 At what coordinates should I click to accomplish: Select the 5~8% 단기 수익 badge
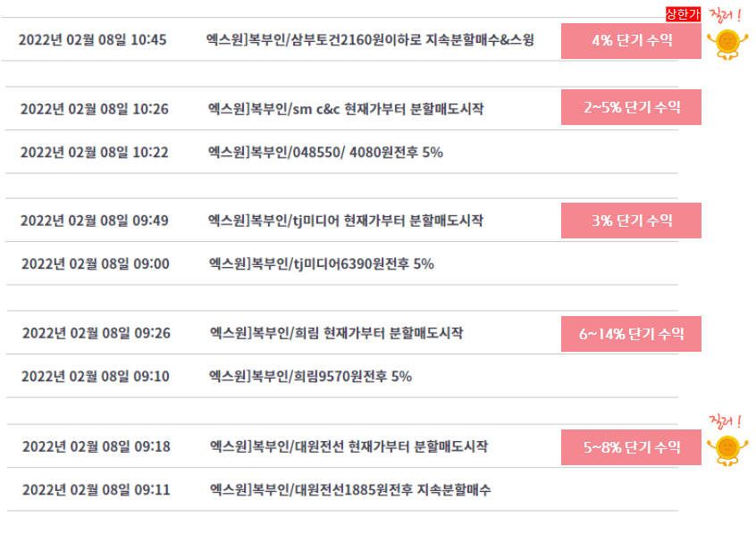631,447
